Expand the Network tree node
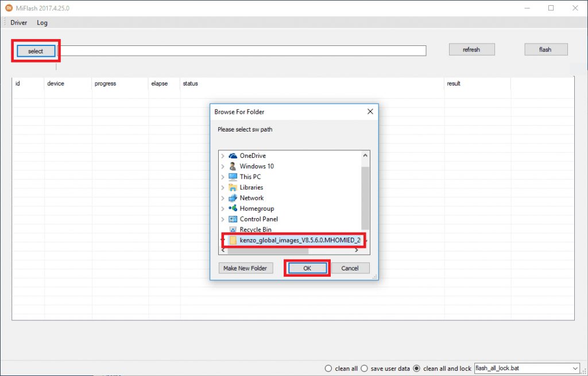Image resolution: width=588 pixels, height=376 pixels. [x=224, y=197]
